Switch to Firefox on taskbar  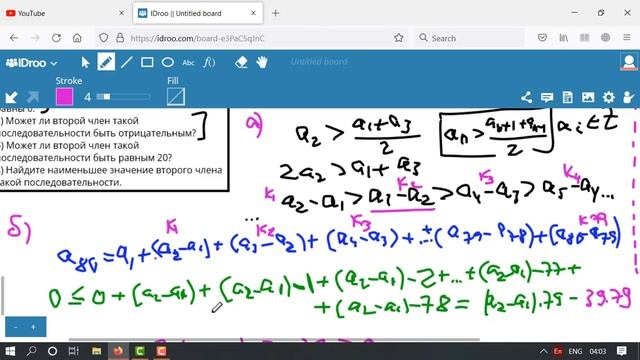[x=118, y=351]
